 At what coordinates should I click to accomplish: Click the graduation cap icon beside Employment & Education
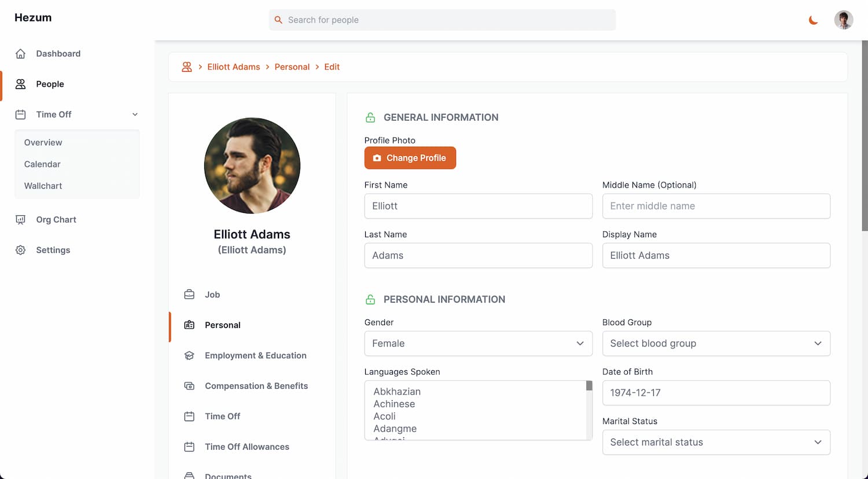coord(189,355)
